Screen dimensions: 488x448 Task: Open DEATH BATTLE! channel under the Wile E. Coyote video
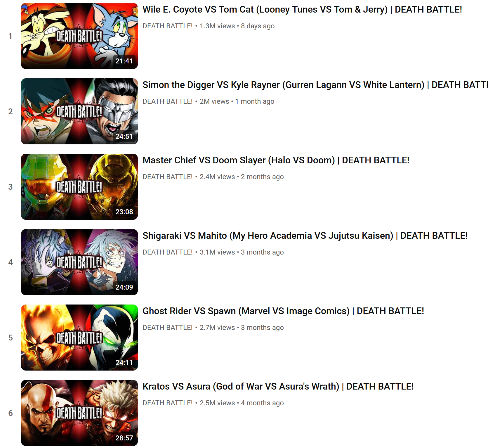click(168, 26)
